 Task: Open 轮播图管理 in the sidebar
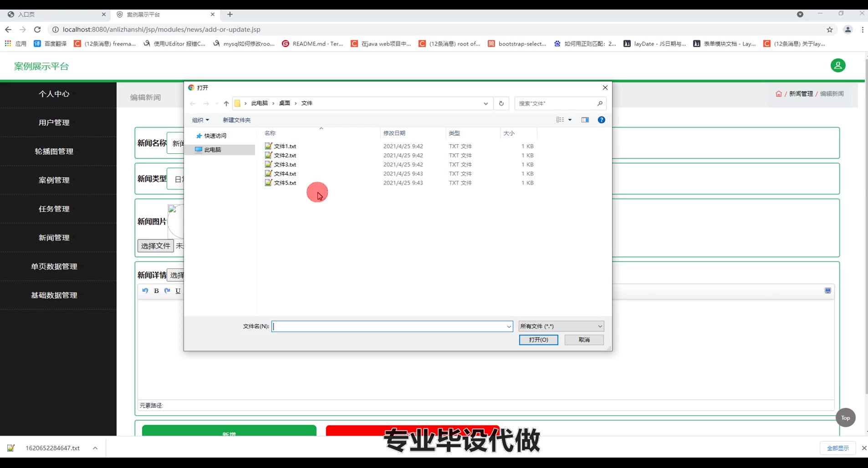(54, 151)
